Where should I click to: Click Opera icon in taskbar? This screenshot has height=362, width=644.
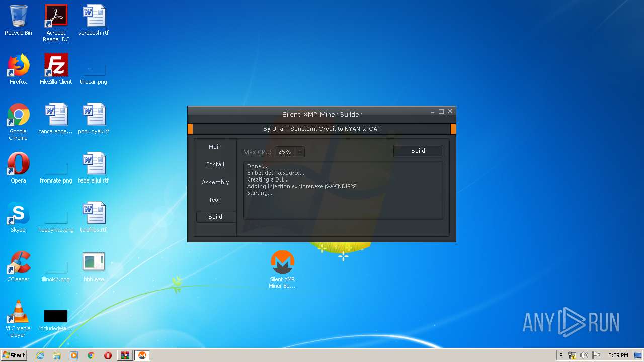[x=108, y=355]
